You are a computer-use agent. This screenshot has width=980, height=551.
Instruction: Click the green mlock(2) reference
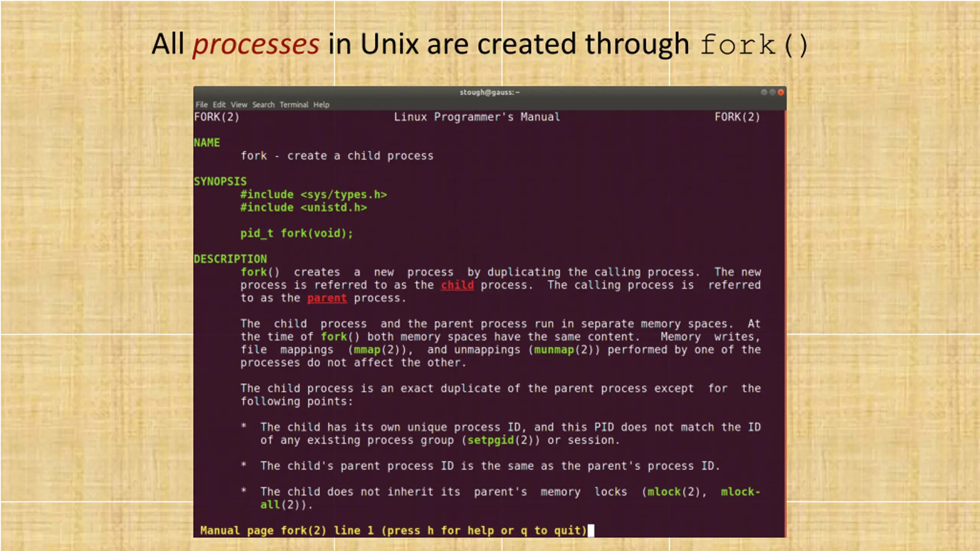point(674,492)
